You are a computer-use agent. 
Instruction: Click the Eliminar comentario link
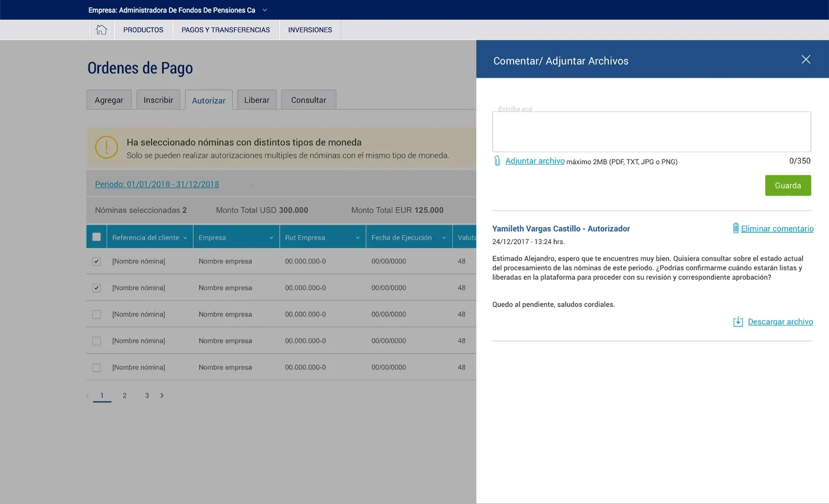[x=777, y=228]
